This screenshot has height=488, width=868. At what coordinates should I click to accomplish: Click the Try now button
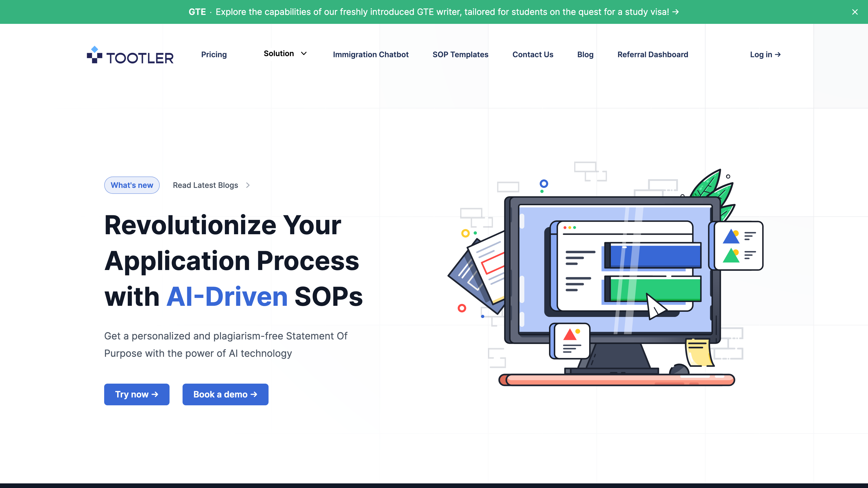point(137,394)
